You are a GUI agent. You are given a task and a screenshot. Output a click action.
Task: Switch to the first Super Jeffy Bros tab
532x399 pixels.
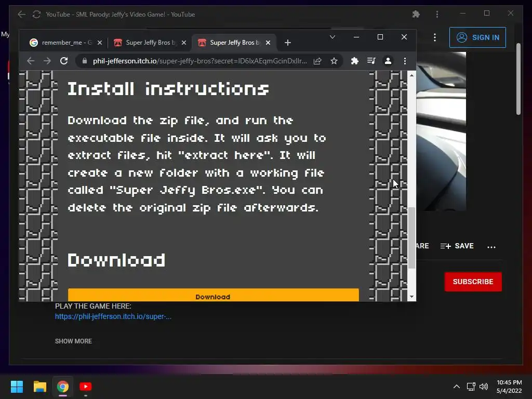[149, 43]
